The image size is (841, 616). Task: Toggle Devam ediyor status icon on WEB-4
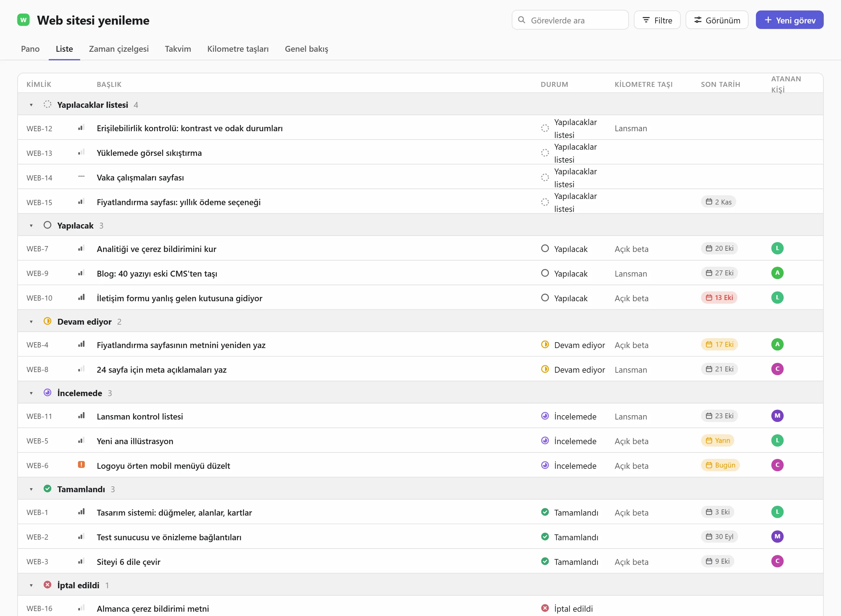545,345
